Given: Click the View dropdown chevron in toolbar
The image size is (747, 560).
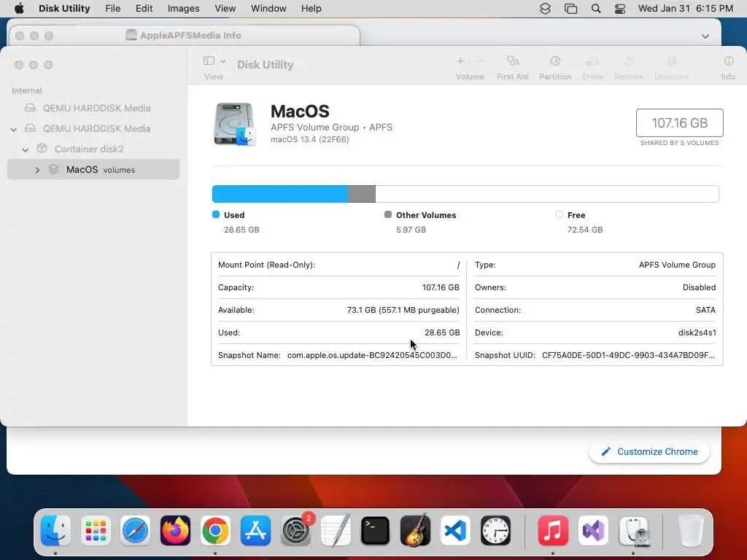Looking at the screenshot, I should (x=223, y=61).
